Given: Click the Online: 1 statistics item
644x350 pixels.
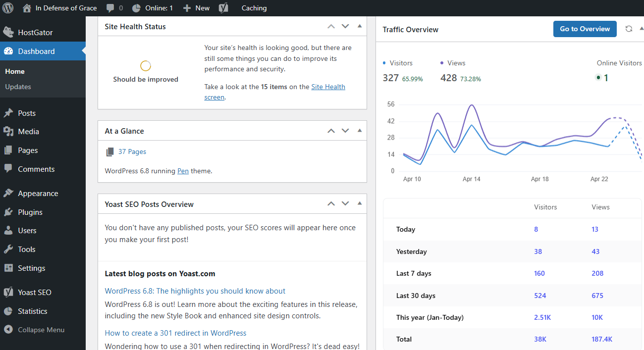Looking at the screenshot, I should 153,8.
